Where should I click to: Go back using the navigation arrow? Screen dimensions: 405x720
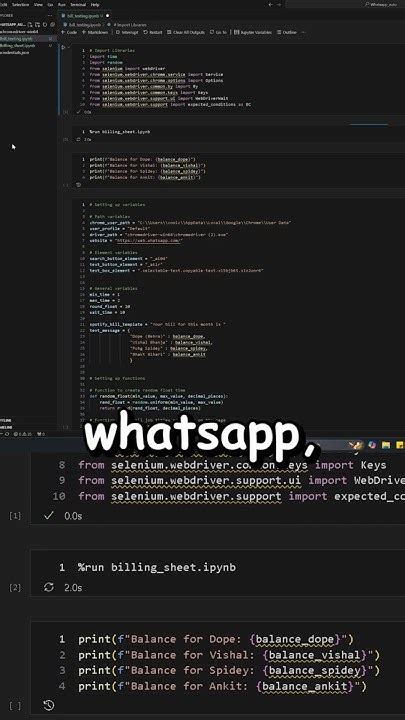(x=271, y=4)
